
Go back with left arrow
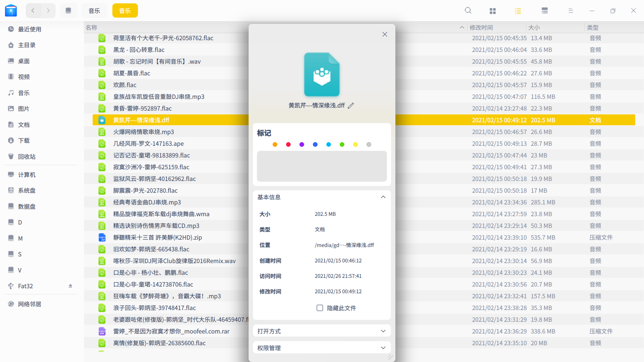pyautogui.click(x=33, y=11)
